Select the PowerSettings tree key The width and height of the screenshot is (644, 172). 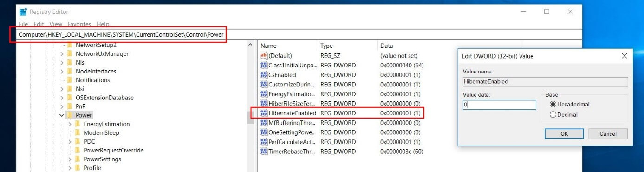(102, 159)
